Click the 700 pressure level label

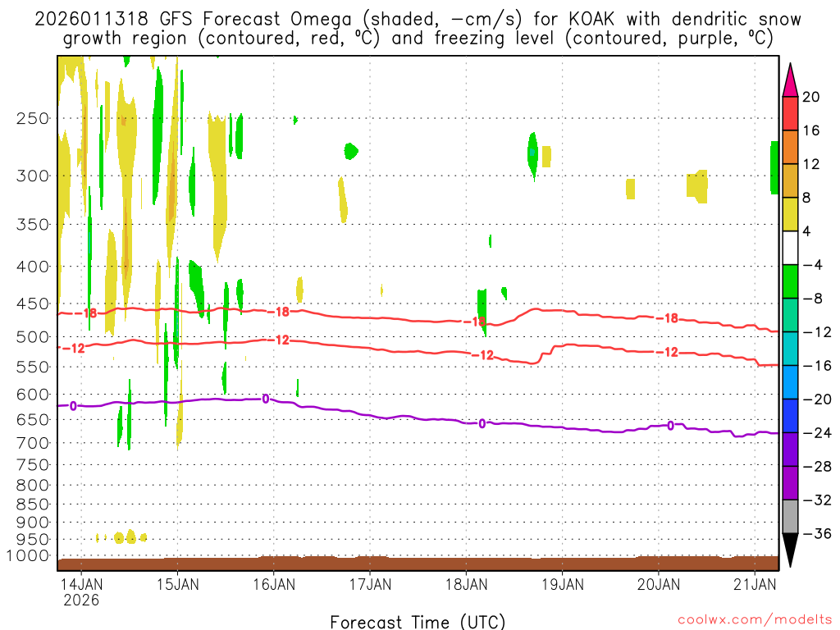click(x=33, y=443)
